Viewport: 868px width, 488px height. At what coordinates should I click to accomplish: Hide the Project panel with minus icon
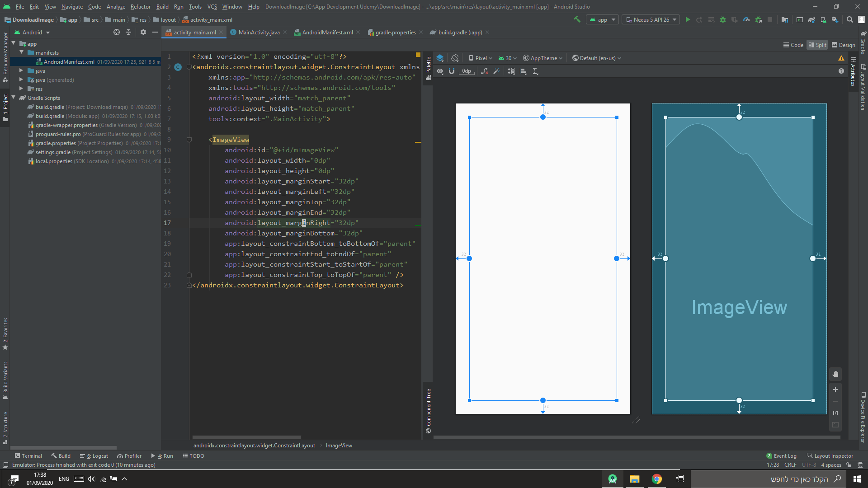point(155,32)
